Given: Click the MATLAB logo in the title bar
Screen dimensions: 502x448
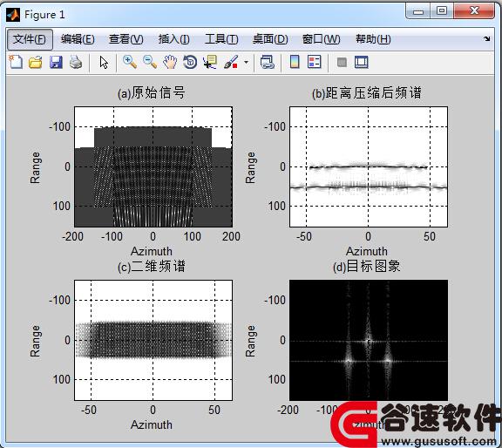Looking at the screenshot, I should [x=13, y=15].
